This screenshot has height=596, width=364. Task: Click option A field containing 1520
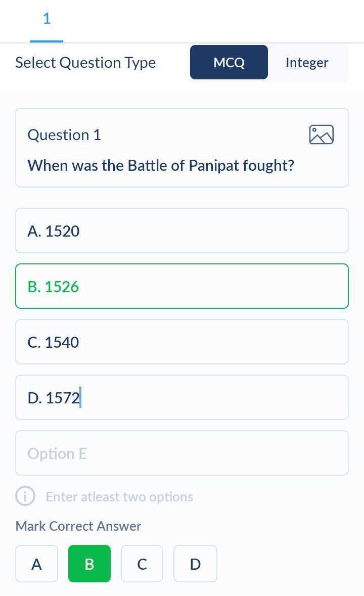182,231
